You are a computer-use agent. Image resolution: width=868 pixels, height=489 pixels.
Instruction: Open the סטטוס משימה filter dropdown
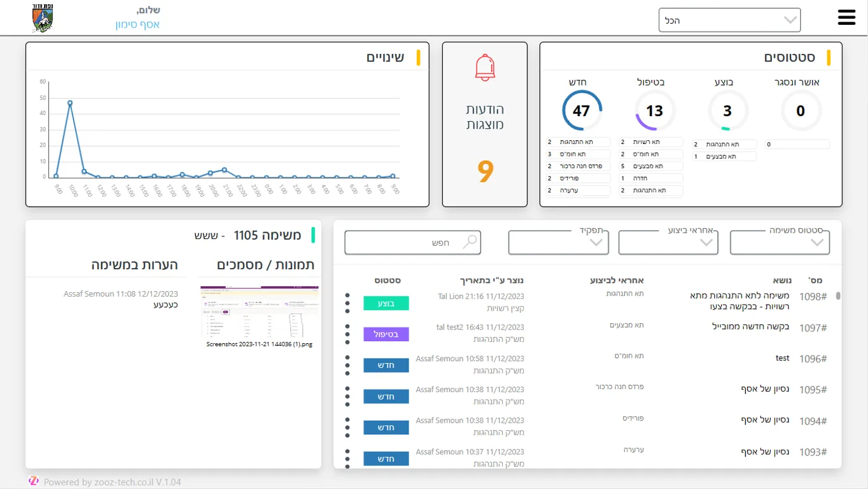tap(780, 242)
